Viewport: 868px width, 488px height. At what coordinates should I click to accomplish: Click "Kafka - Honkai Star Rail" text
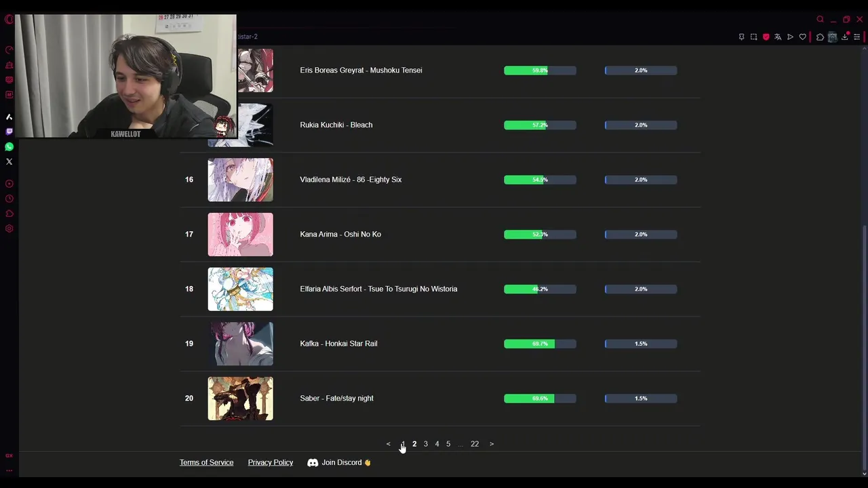pyautogui.click(x=338, y=344)
